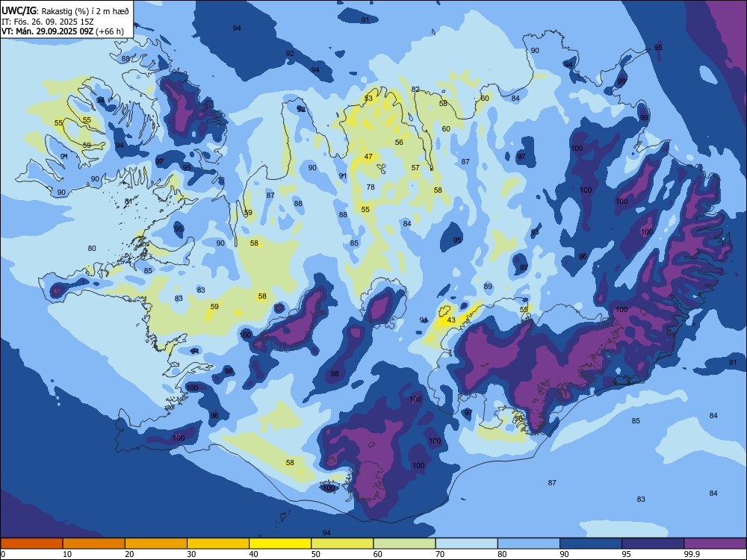Click the '53' humidity value on the map
The width and height of the screenshot is (747, 560).
[368, 99]
